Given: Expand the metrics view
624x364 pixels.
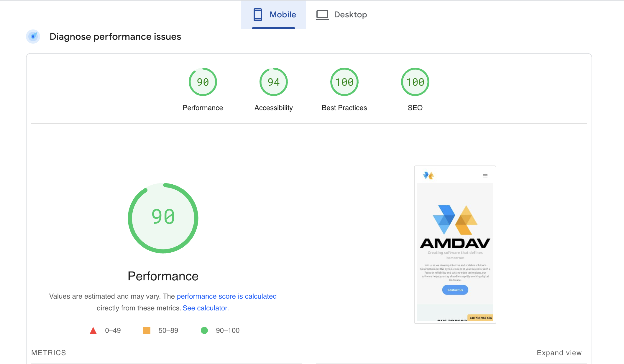Looking at the screenshot, I should pyautogui.click(x=559, y=353).
